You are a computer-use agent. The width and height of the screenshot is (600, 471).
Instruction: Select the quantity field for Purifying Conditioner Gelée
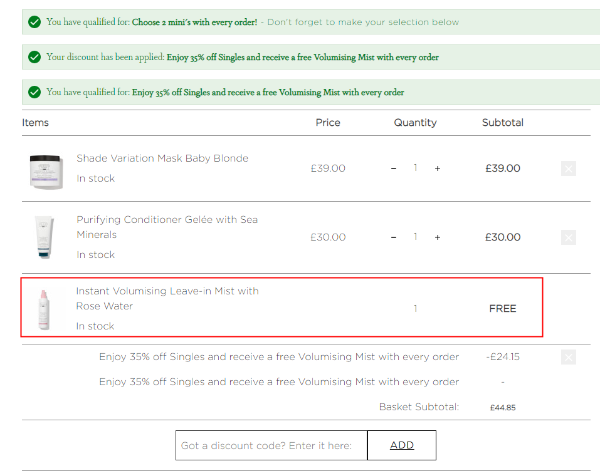(415, 238)
